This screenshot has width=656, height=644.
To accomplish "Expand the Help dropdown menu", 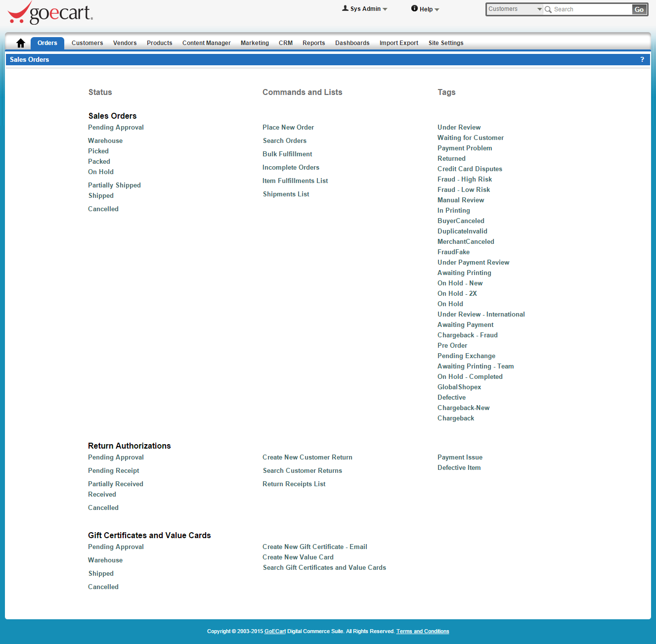I will [x=425, y=9].
